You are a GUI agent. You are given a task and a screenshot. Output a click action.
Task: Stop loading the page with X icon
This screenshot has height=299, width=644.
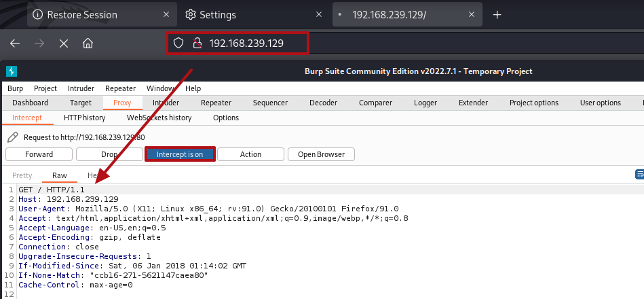64,43
